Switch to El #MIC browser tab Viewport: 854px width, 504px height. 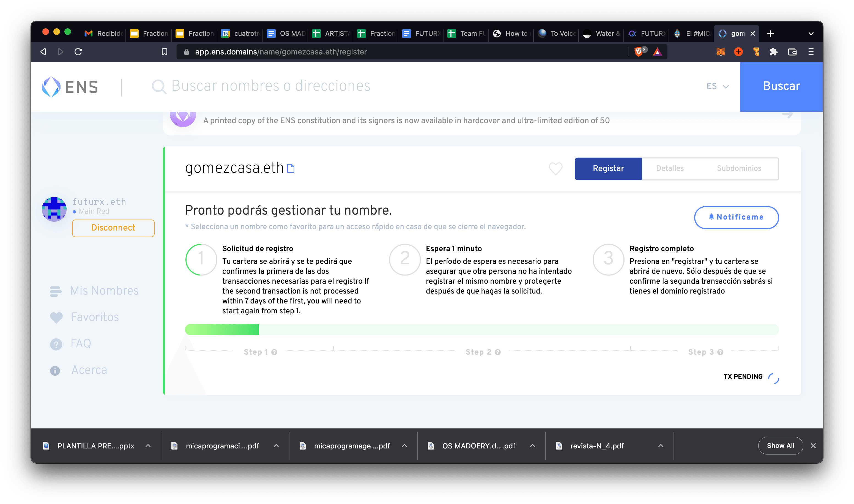[692, 33]
